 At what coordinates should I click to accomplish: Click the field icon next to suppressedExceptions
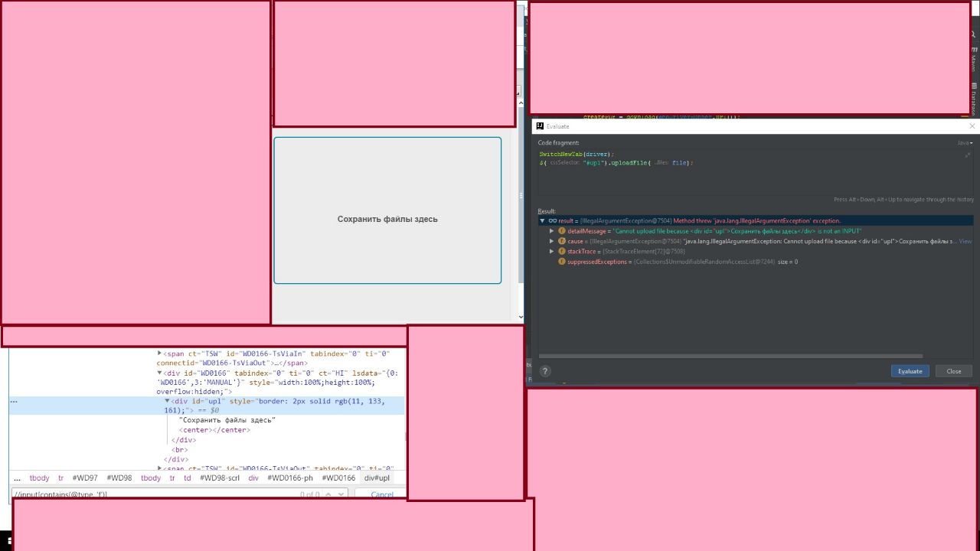pyautogui.click(x=561, y=262)
